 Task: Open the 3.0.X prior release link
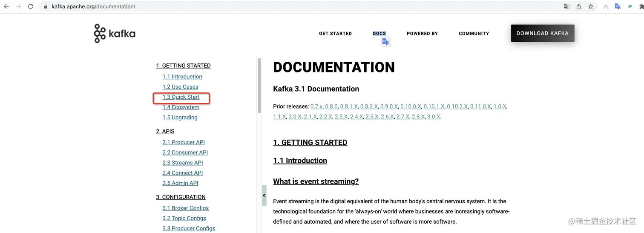(x=434, y=117)
